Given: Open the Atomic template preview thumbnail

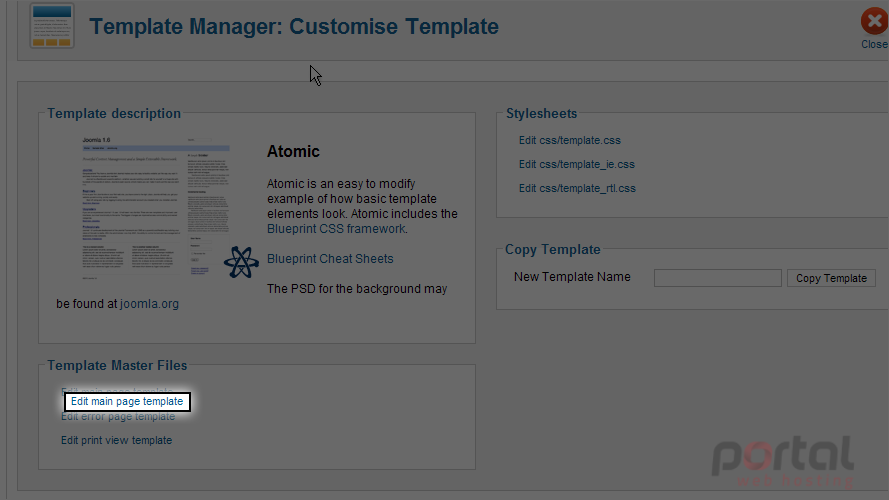Looking at the screenshot, I should coord(155,207).
